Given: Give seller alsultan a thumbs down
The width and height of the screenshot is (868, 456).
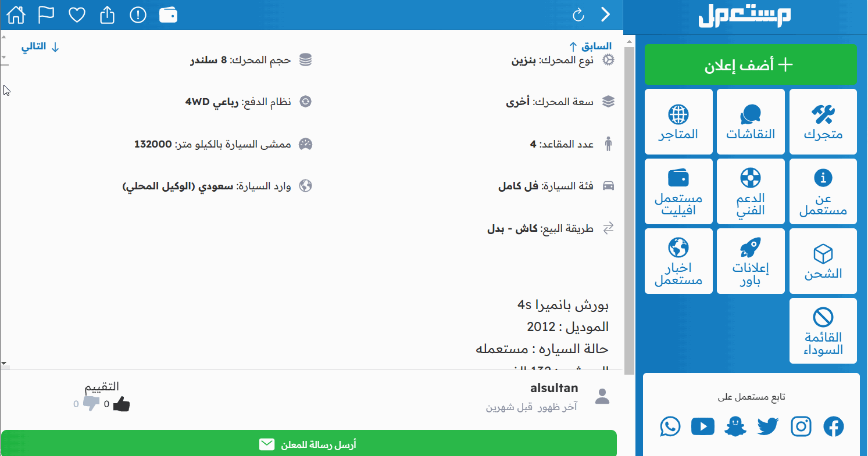Looking at the screenshot, I should click(x=91, y=404).
